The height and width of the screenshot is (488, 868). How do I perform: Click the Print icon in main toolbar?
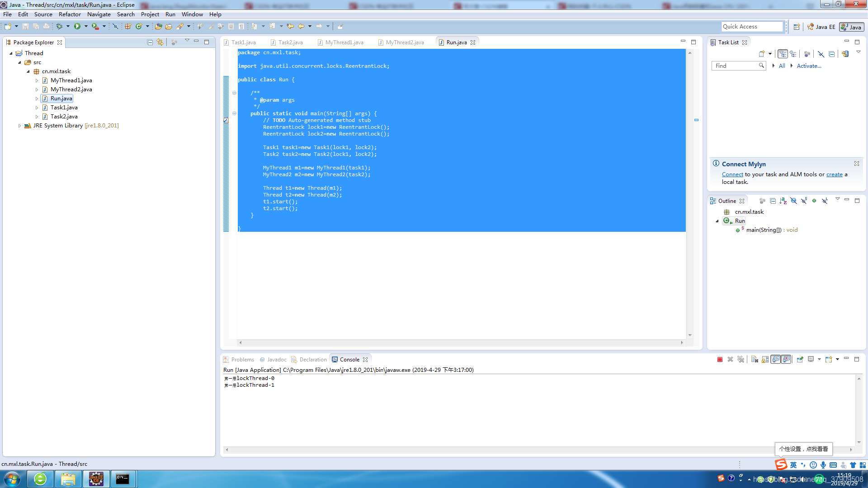point(46,27)
